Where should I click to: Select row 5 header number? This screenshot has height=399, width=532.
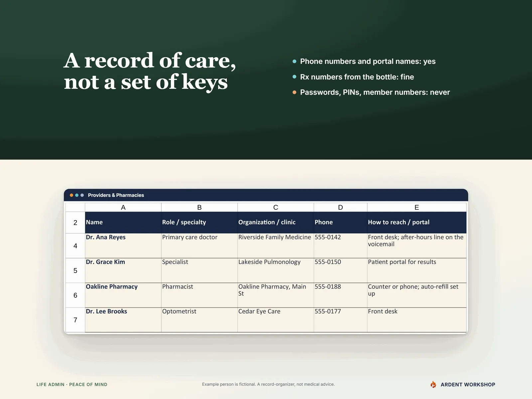[x=75, y=270]
